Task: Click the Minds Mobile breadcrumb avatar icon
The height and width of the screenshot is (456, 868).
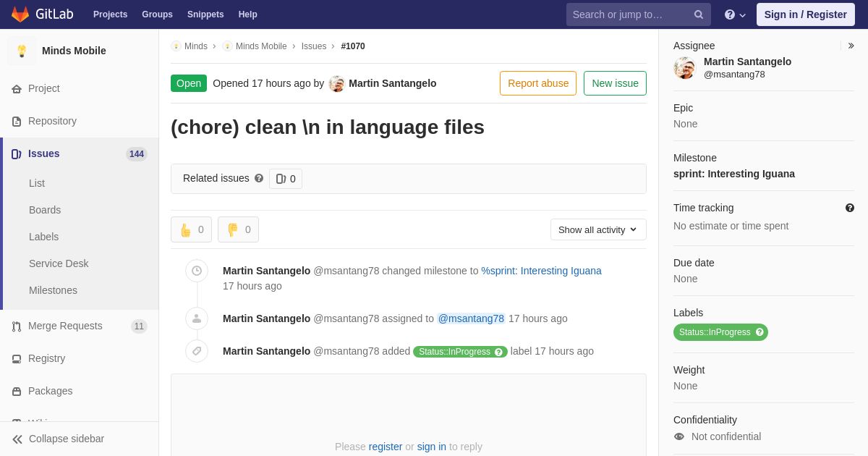Action: point(227,46)
